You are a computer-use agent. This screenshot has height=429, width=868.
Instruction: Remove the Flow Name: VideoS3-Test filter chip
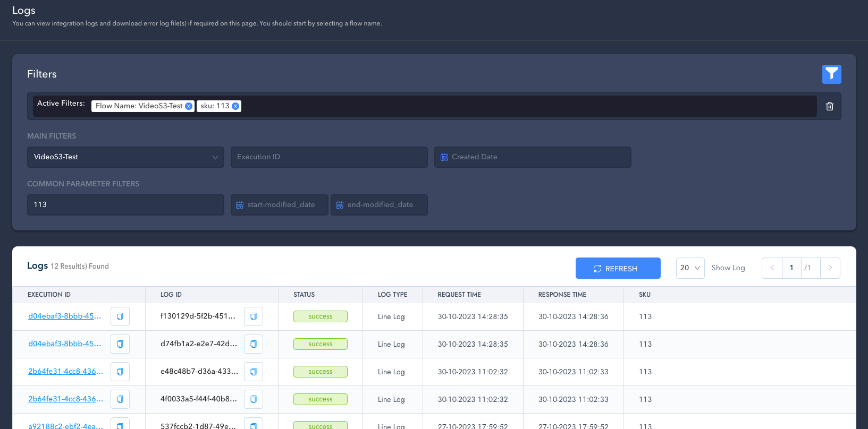point(189,106)
